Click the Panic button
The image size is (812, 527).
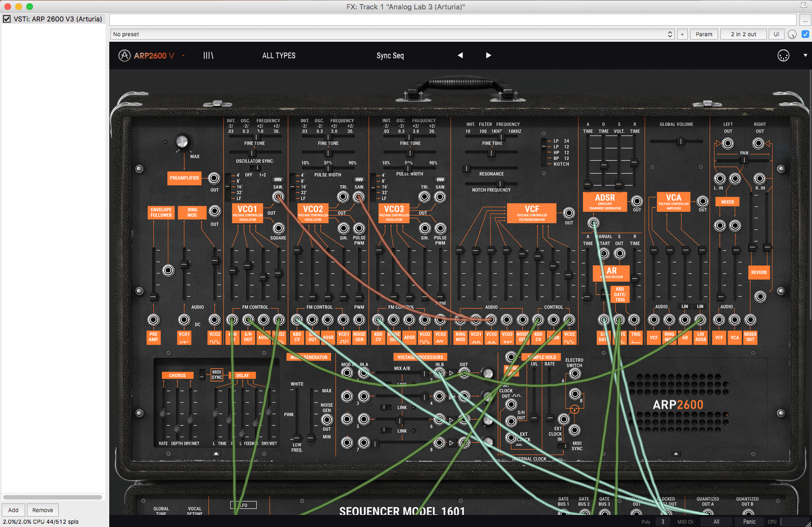coord(749,522)
